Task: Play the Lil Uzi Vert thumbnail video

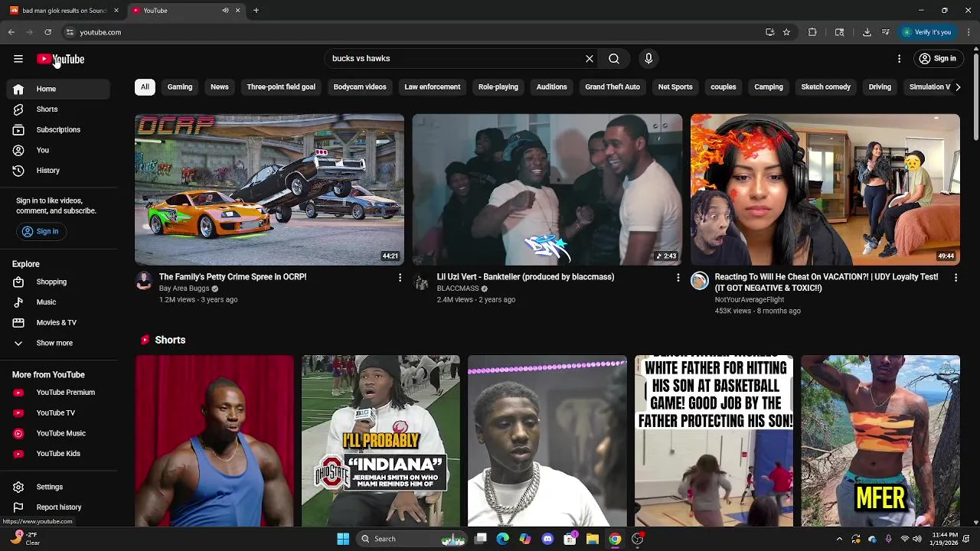Action: coord(547,190)
